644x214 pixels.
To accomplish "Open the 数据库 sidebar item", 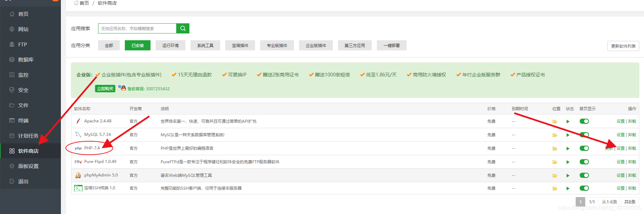I will 30,60.
